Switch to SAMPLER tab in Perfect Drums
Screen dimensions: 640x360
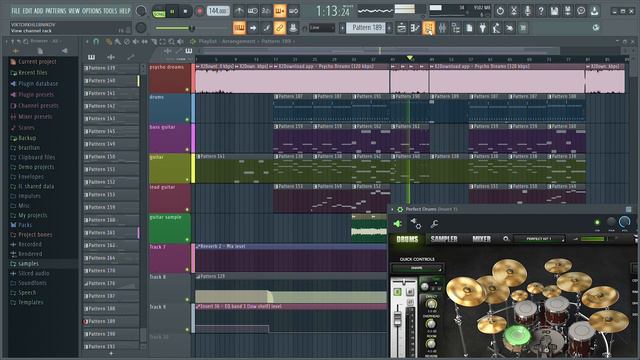[444, 239]
